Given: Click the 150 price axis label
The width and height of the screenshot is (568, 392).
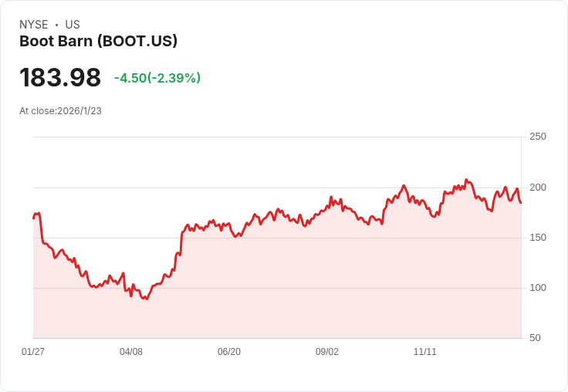Looking at the screenshot, I should tap(538, 238).
